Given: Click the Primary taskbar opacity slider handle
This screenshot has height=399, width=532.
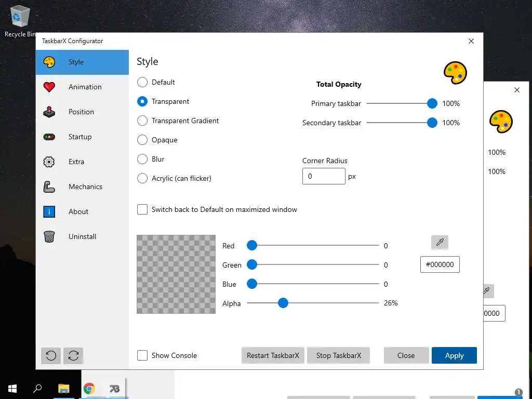Looking at the screenshot, I should (x=432, y=103).
